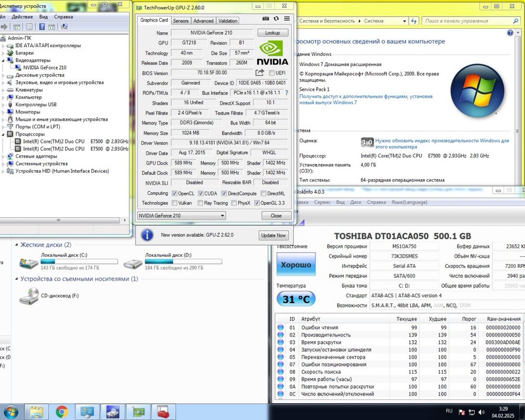The width and height of the screenshot is (525, 420).
Task: Click the search magnifier icon in Control Panel
Action: pyautogui.click(x=516, y=21)
